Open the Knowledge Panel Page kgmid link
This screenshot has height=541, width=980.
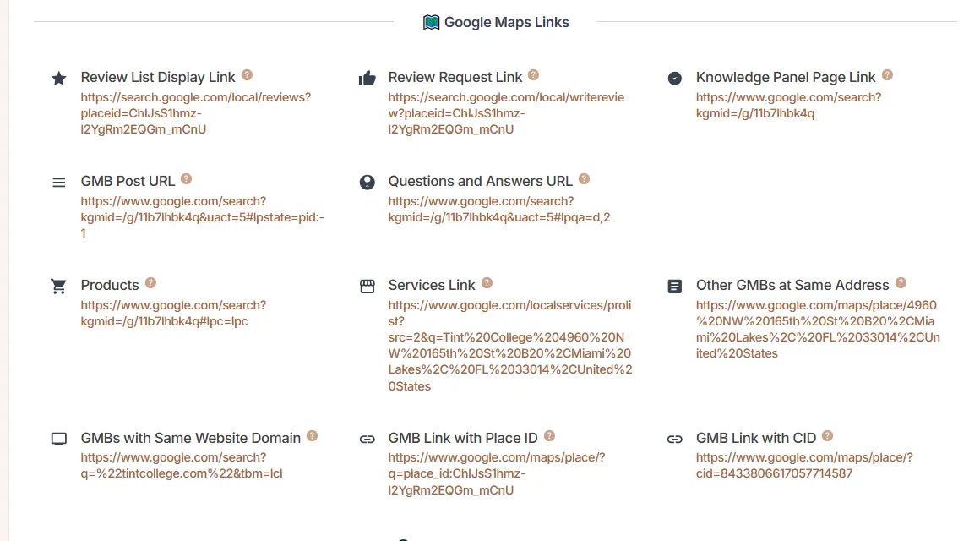tap(787, 106)
